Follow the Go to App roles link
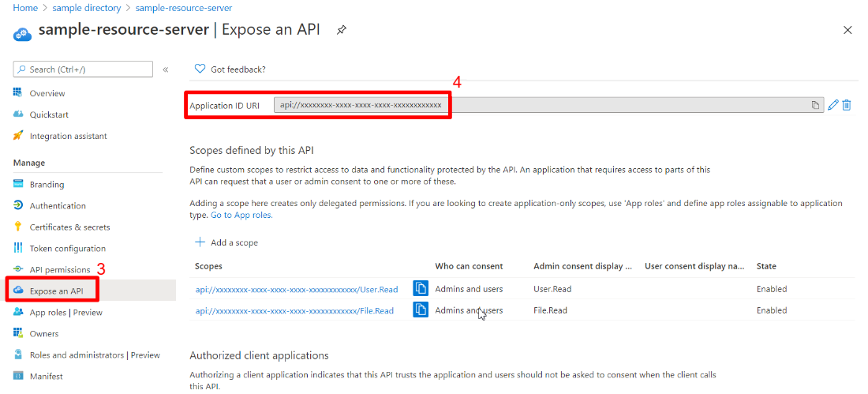 click(x=241, y=215)
